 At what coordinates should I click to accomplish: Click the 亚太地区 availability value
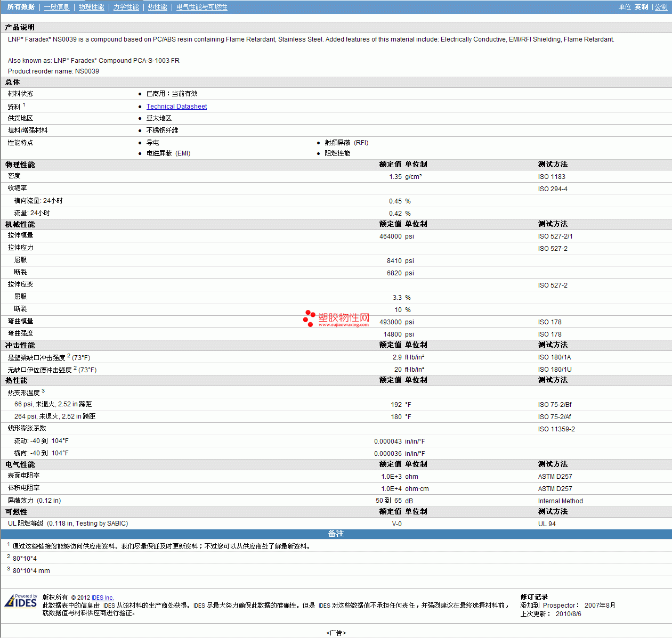pos(159,118)
